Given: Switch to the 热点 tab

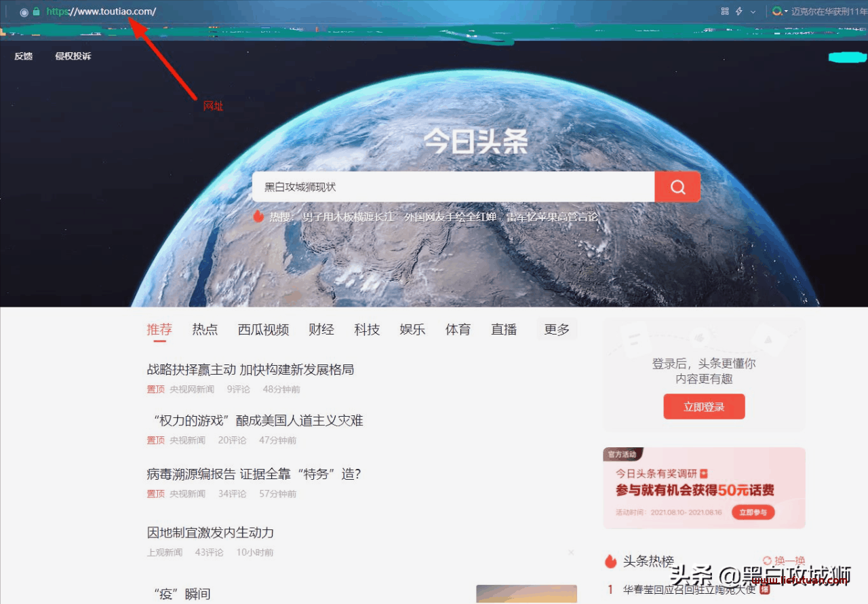Looking at the screenshot, I should coord(205,330).
